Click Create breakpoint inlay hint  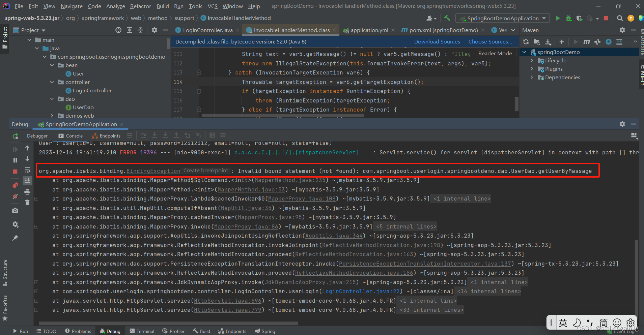pyautogui.click(x=206, y=171)
